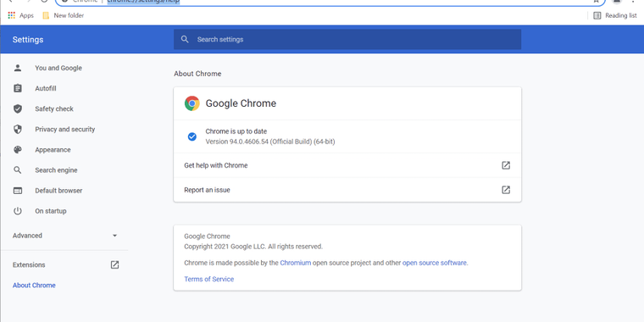Open the open source software link
Image resolution: width=644 pixels, height=322 pixels.
pyautogui.click(x=435, y=263)
